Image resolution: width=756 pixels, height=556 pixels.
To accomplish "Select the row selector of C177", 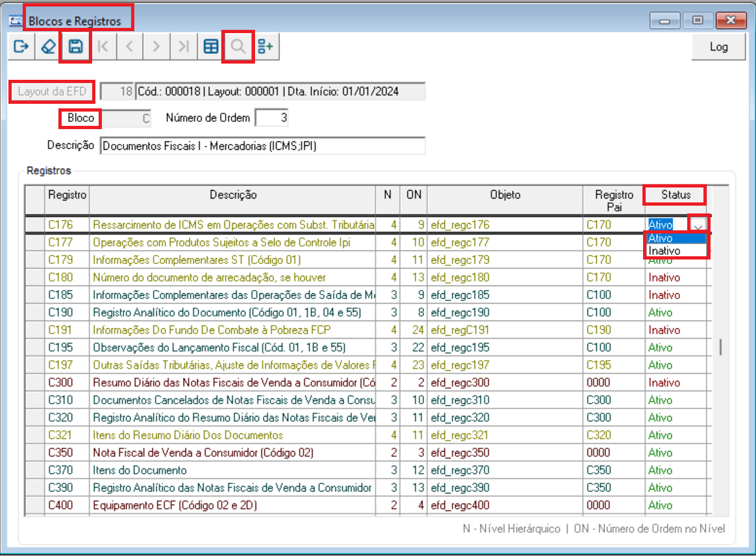I will click(34, 243).
